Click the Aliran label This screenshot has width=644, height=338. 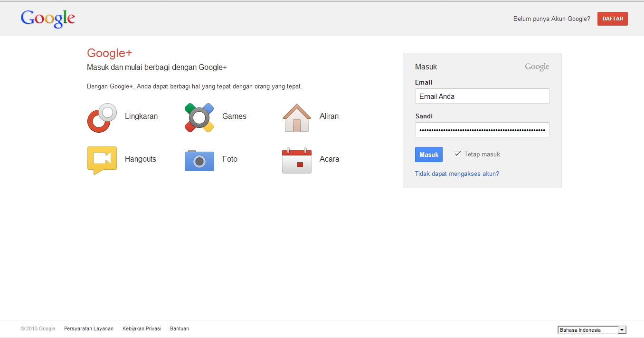(329, 116)
